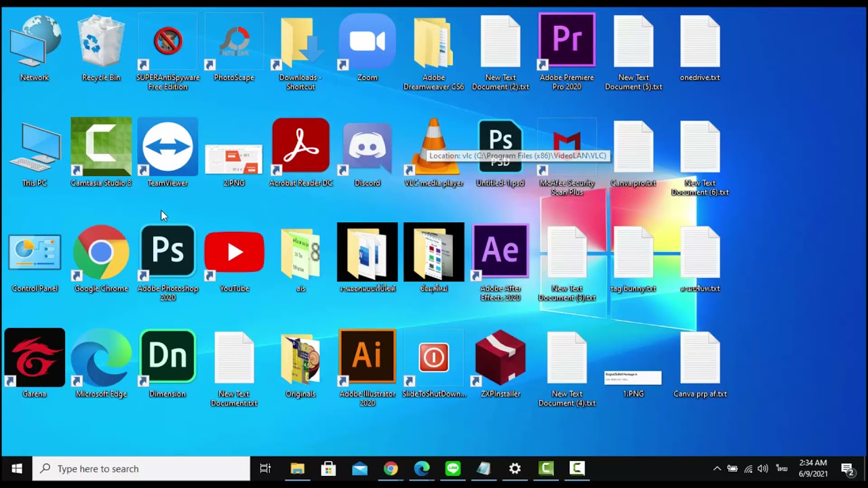
Task: Switch to white Camtasia Recorder taskbar icon
Action: [577, 468]
